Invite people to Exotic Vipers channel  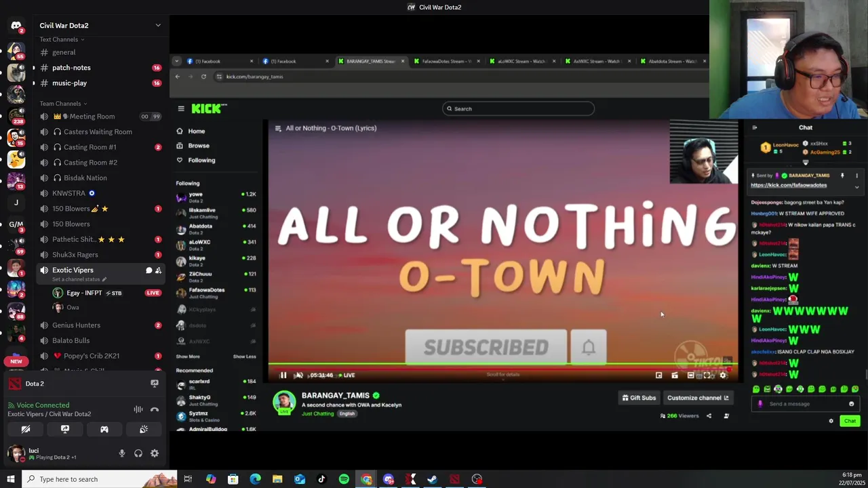(158, 270)
